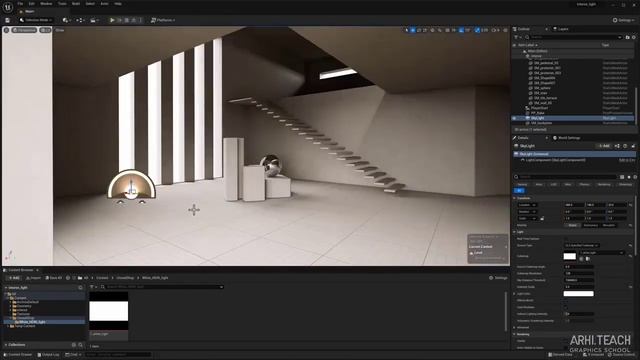Click the Content Browser history icon

pyautogui.click(x=68, y=278)
